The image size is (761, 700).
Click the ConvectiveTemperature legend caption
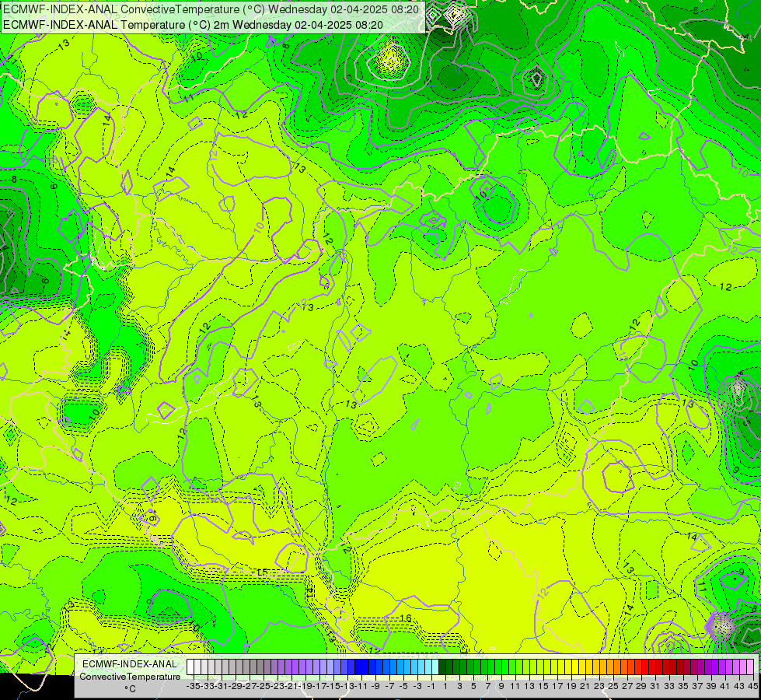(130, 676)
